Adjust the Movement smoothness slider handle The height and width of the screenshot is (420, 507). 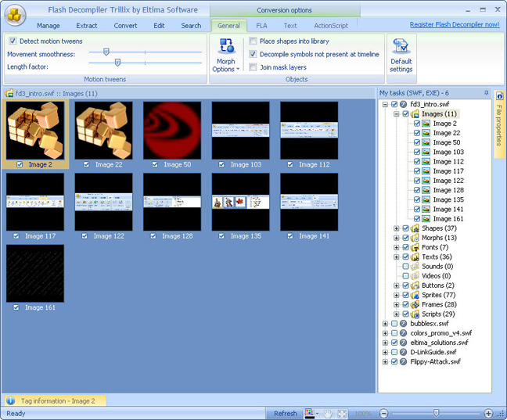click(x=106, y=52)
